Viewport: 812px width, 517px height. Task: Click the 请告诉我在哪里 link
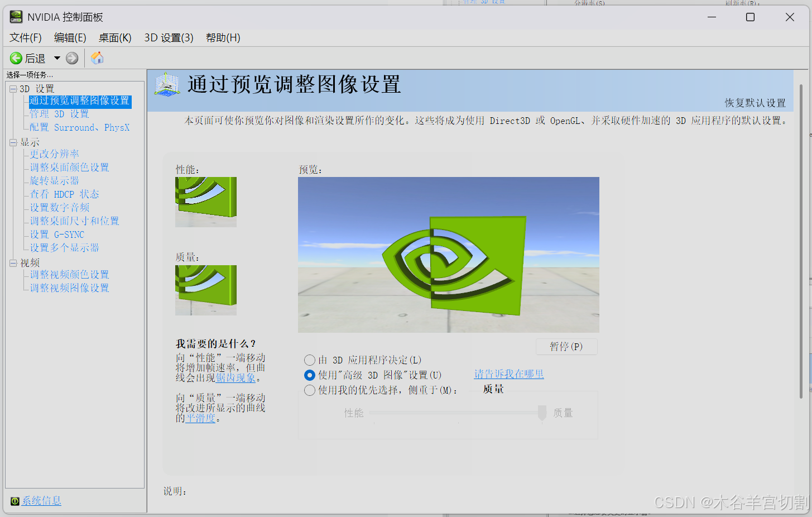pyautogui.click(x=509, y=374)
